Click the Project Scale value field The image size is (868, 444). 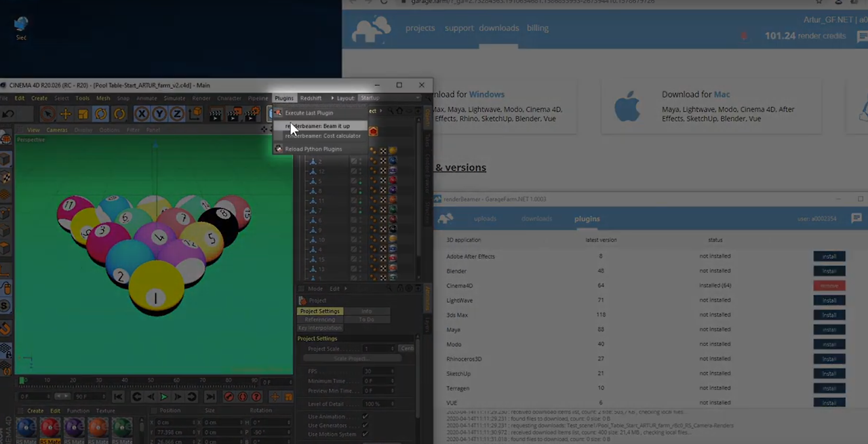[377, 348]
